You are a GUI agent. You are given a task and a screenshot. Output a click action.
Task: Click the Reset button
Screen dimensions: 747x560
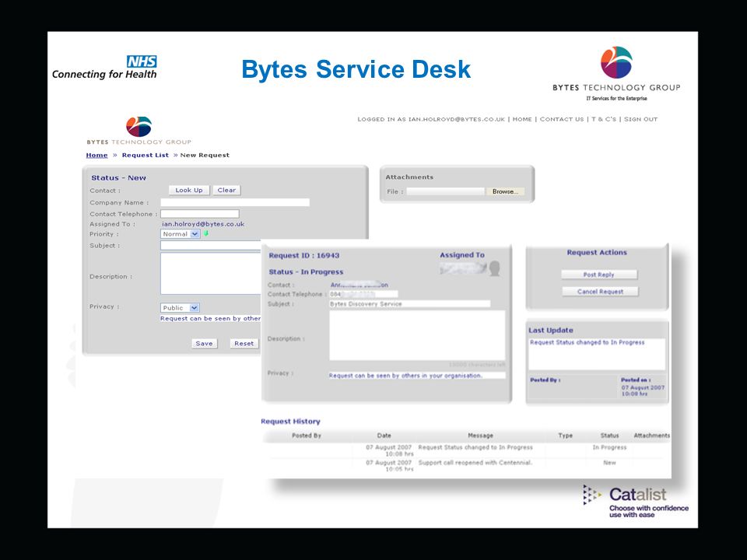click(x=244, y=343)
